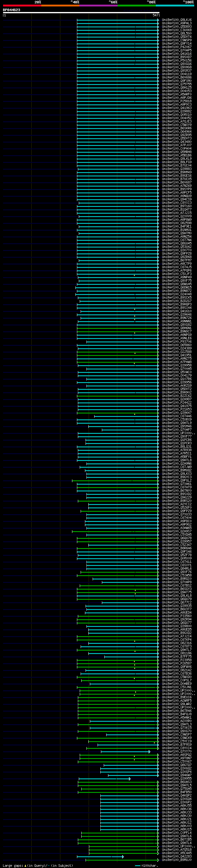Screen dimensions: 197x868
Task: Select label UniRef100_P24422
Action: click(176, 403)
